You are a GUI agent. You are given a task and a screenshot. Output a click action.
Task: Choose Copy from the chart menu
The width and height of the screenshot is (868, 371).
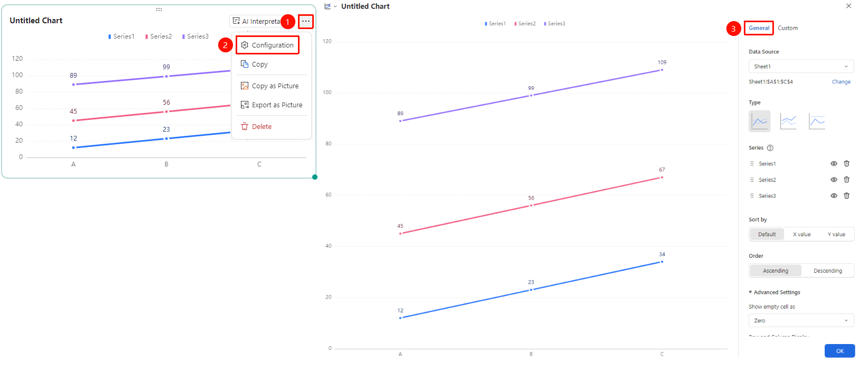(x=272, y=64)
